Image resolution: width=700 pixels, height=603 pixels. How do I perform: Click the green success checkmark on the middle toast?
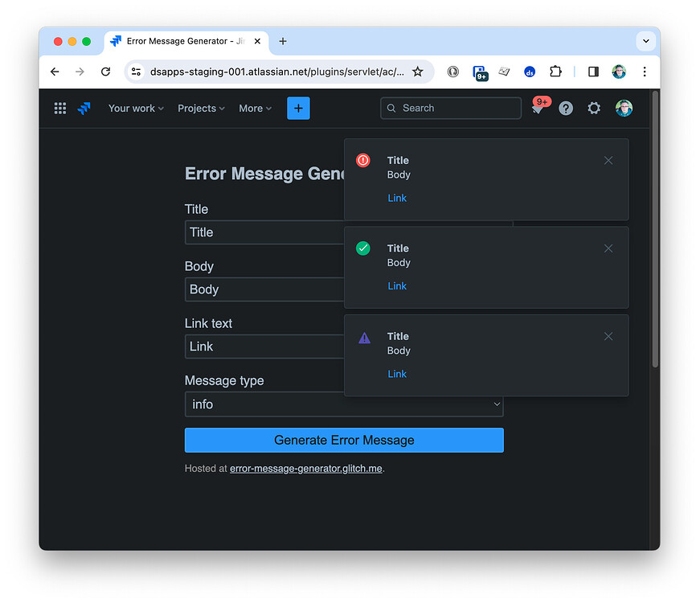coord(362,248)
